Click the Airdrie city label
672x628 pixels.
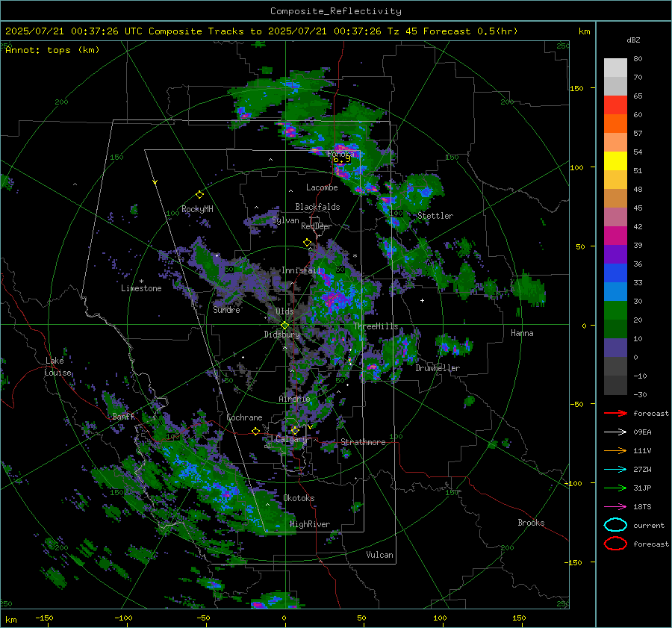coord(294,399)
